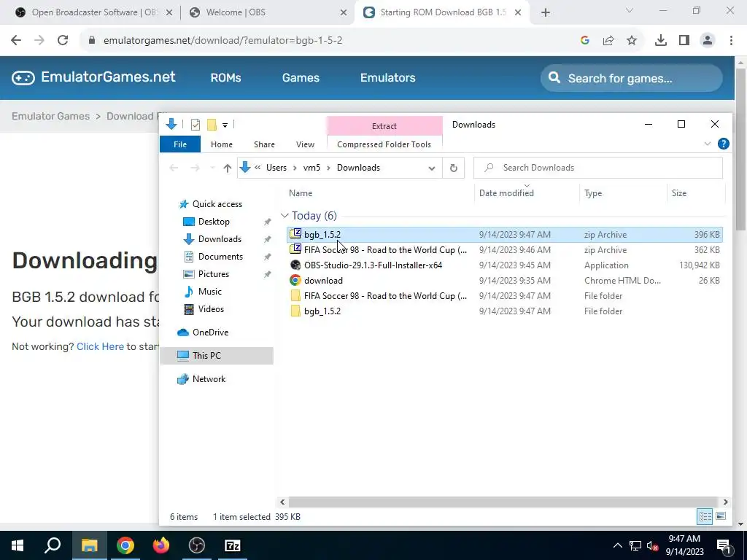This screenshot has width=747, height=560.
Task: Click the search magnifier on EmulatorGames
Action: pos(554,77)
